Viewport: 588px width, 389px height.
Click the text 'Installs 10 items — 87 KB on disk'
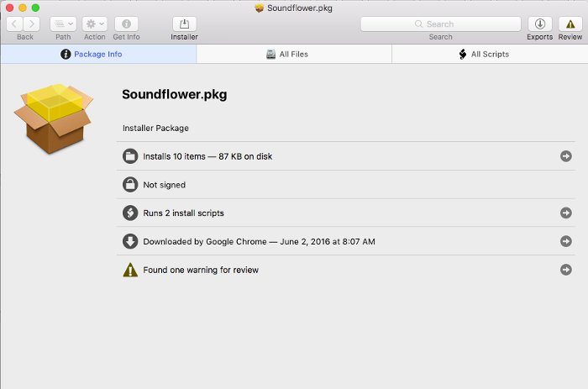207,156
